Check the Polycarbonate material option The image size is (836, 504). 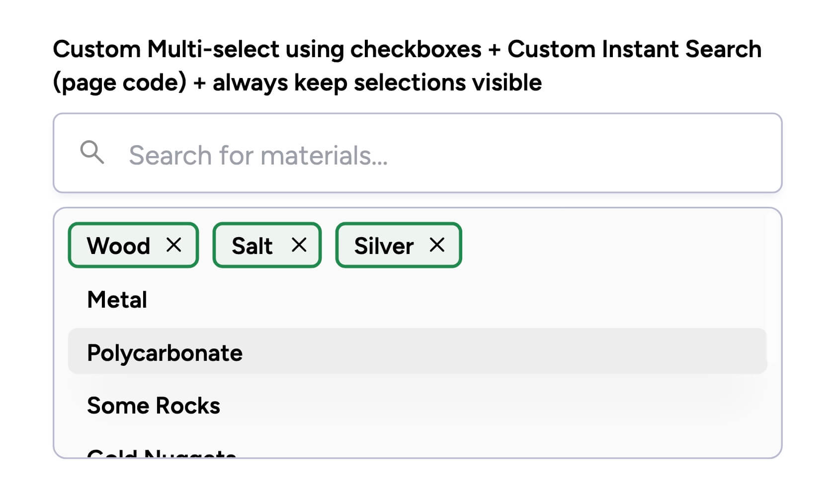[165, 352]
